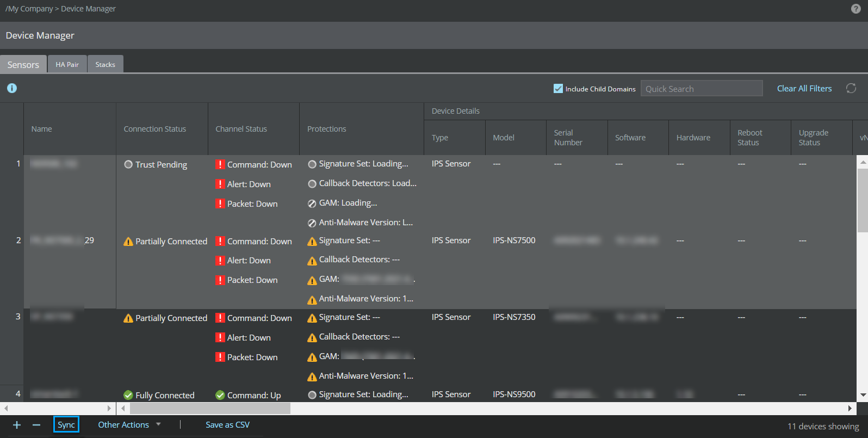Click the IPS-NS7350 model cell
The image size is (868, 438).
(514, 317)
